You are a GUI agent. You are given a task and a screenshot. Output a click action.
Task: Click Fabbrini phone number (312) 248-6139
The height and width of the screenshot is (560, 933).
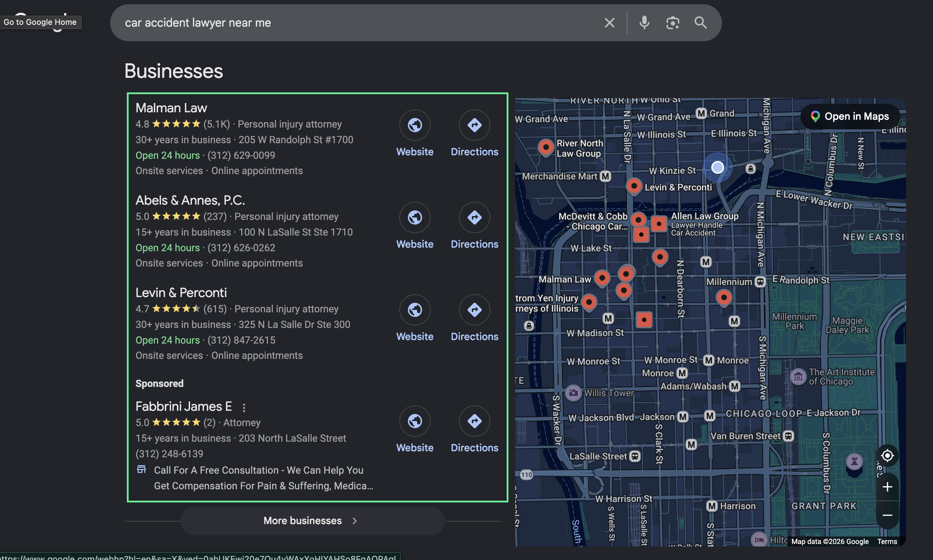coord(169,454)
